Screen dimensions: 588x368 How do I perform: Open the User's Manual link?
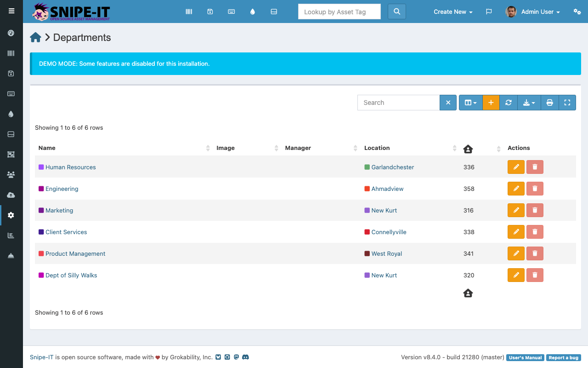click(525, 357)
